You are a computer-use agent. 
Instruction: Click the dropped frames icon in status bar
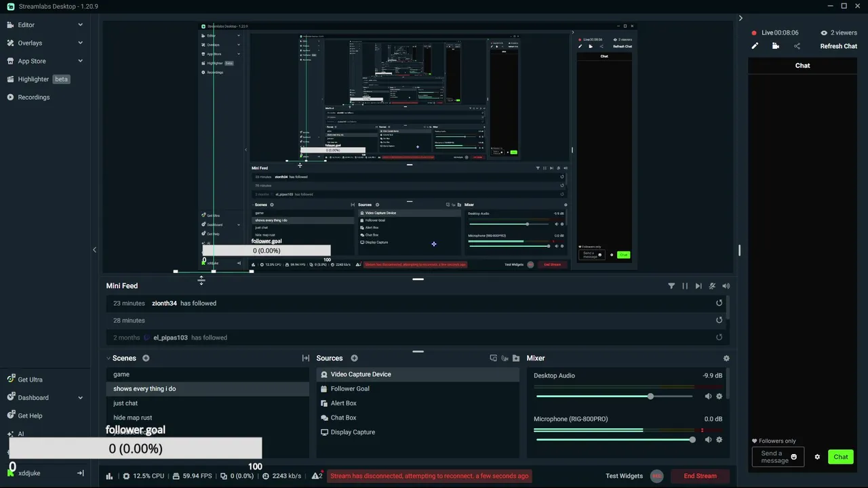coord(224,476)
